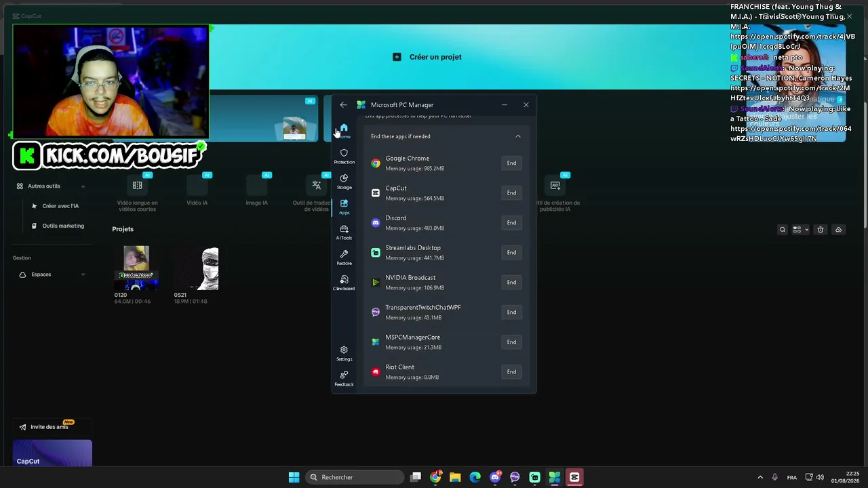End the Riot Client process
The height and width of the screenshot is (488, 868).
pos(511,372)
